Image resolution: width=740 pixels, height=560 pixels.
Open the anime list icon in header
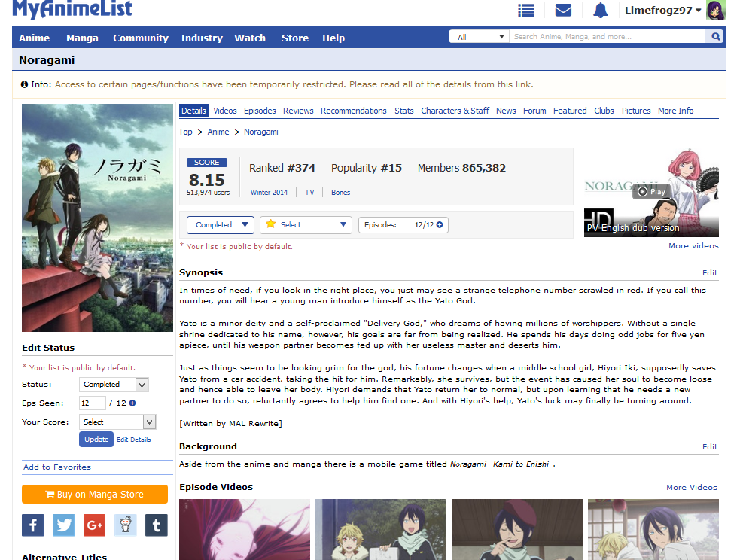click(x=525, y=11)
